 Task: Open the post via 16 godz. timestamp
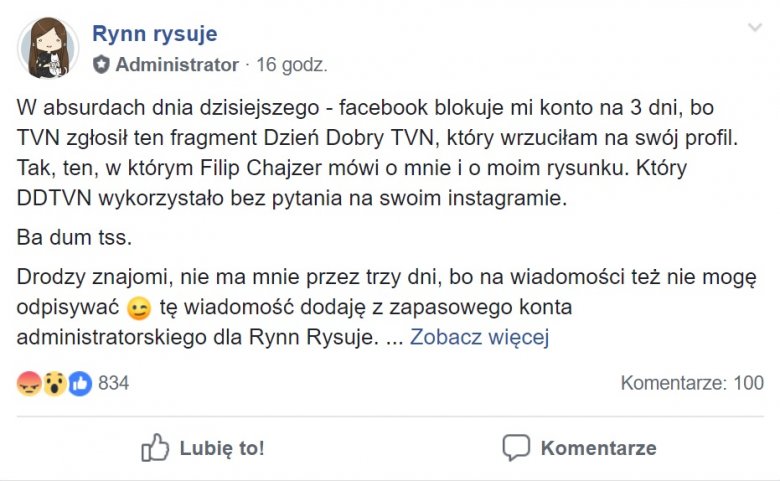pos(292,65)
